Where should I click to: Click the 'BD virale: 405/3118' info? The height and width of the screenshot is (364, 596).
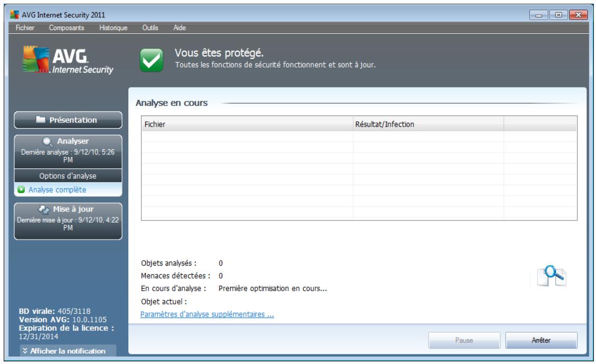pos(55,311)
